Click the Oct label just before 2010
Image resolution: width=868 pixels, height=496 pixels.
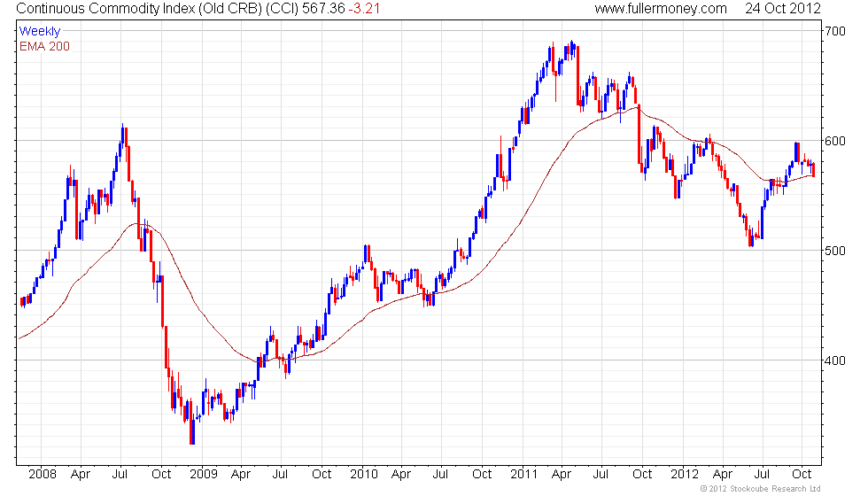[x=322, y=475]
